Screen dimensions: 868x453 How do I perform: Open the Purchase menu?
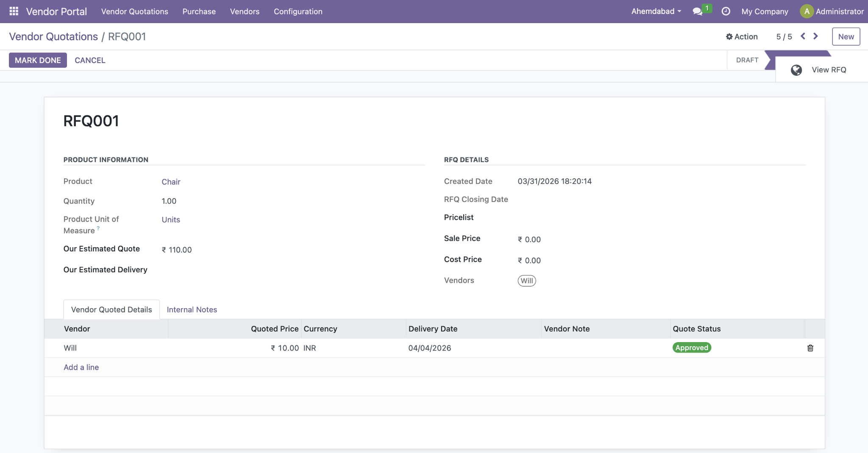(x=199, y=11)
